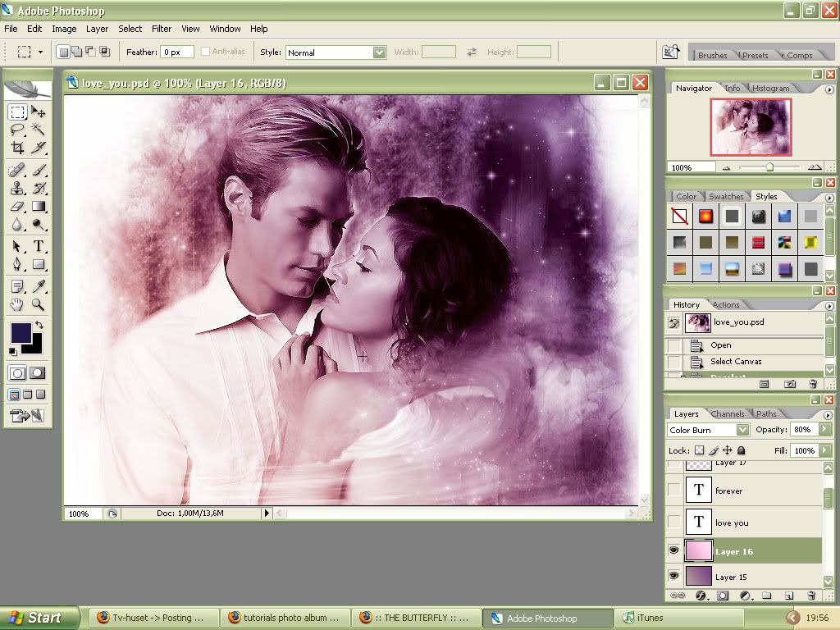Hide Layer 16 visibility eye
This screenshot has height=630, width=840.
point(674,550)
